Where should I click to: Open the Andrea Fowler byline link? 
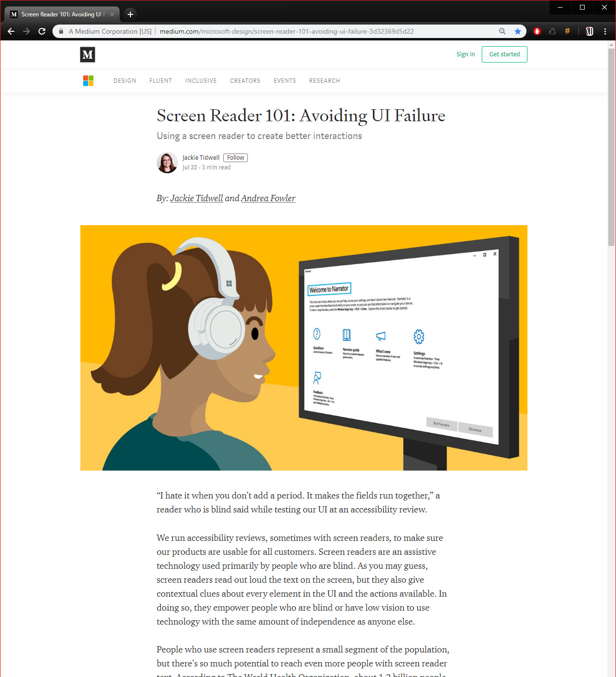coord(268,198)
